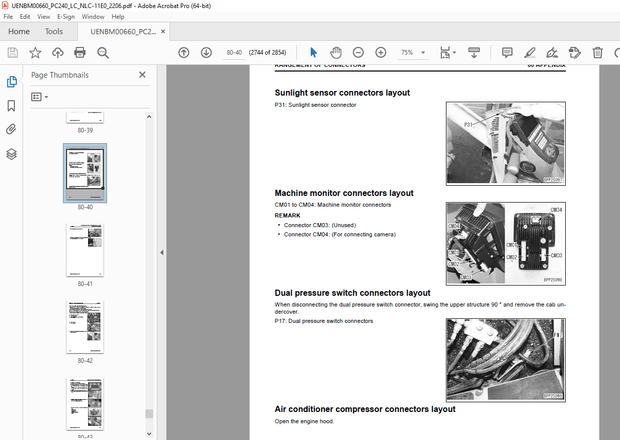Click the page number field 80-40
The width and height of the screenshot is (620, 440).
(x=234, y=53)
